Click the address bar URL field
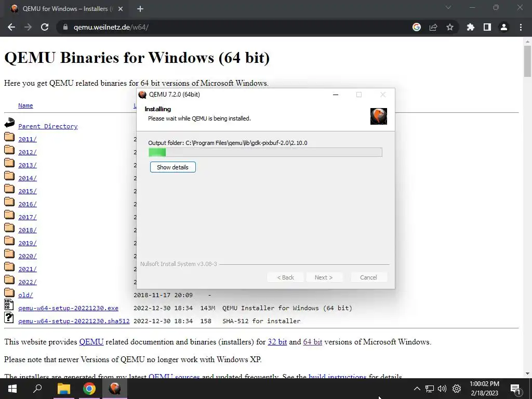 [234, 27]
